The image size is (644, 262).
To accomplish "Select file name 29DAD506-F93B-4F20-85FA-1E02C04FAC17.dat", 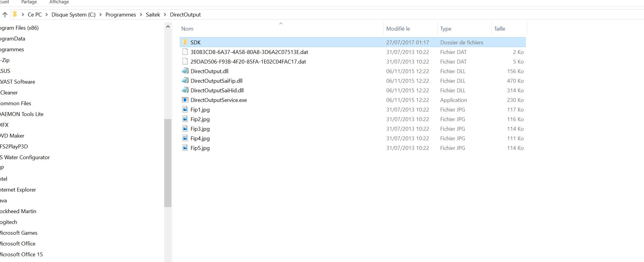I will pos(248,61).
